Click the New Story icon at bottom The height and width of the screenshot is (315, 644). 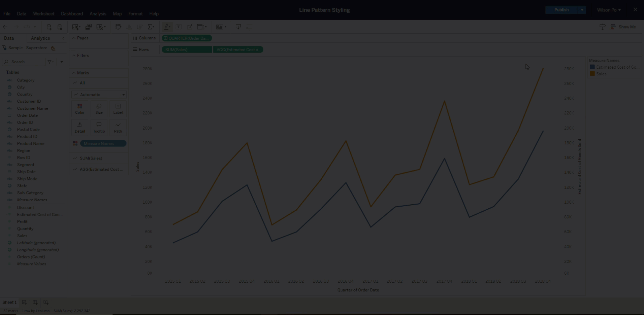point(46,302)
